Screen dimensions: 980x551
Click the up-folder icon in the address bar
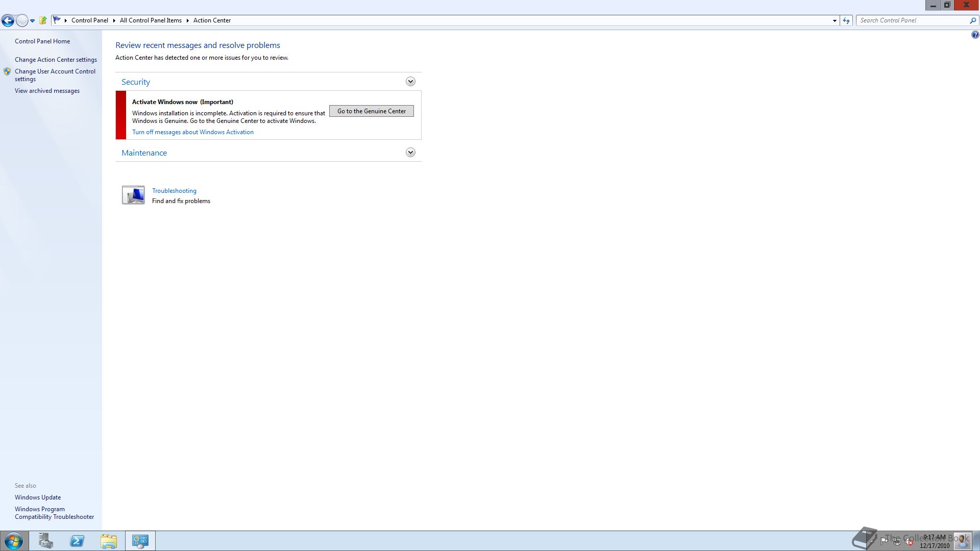43,20
